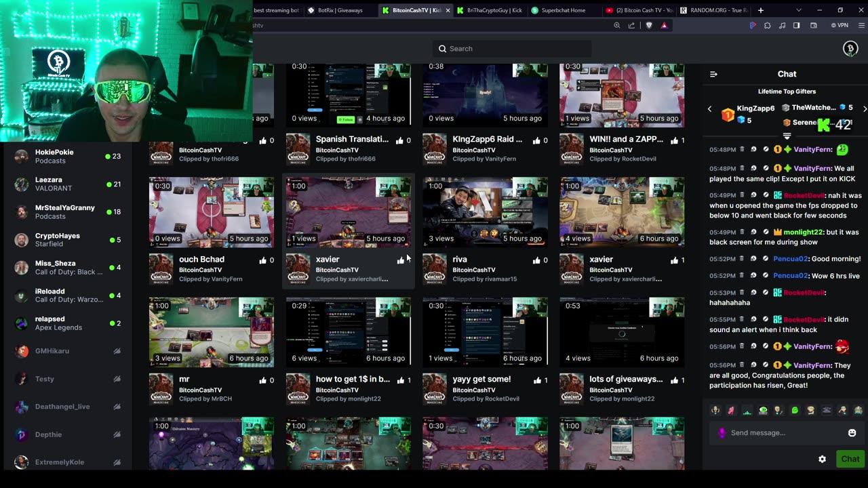Like the 'xavier' clip from 6 hours ago
The width and height of the screenshot is (868, 488).
click(674, 260)
